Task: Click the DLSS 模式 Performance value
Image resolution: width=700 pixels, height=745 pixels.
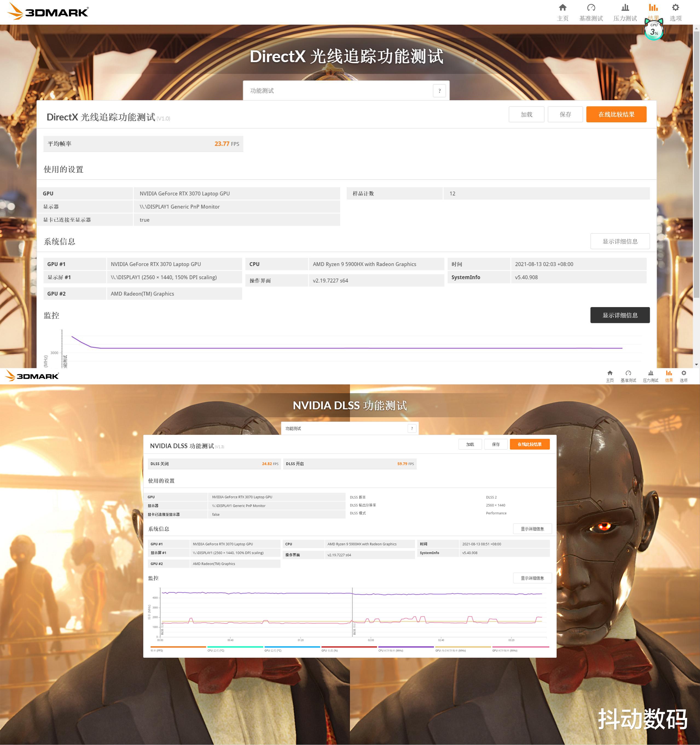Action: point(496,513)
